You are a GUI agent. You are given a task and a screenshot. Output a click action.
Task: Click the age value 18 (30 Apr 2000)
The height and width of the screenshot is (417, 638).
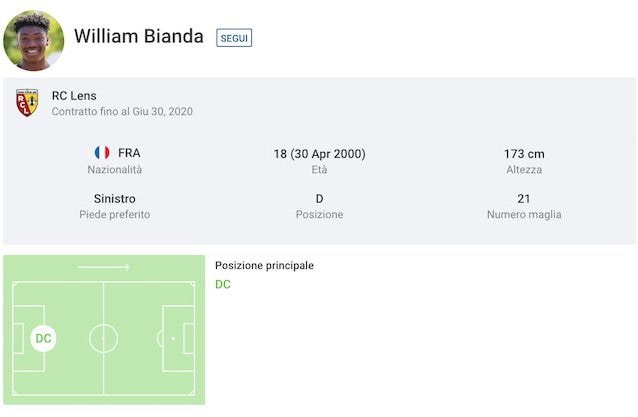319,154
